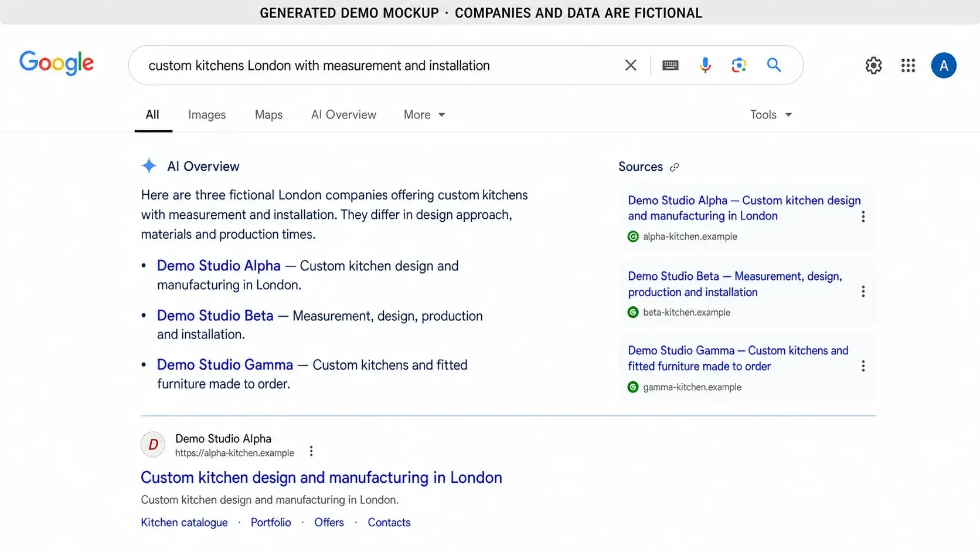This screenshot has height=552, width=980.
Task: Open the on-screen keyboard icon
Action: pyautogui.click(x=671, y=65)
